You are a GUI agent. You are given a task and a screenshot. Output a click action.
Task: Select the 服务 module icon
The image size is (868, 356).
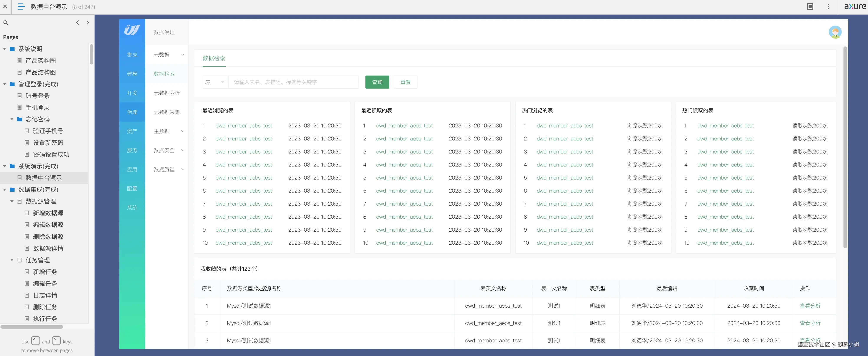132,150
